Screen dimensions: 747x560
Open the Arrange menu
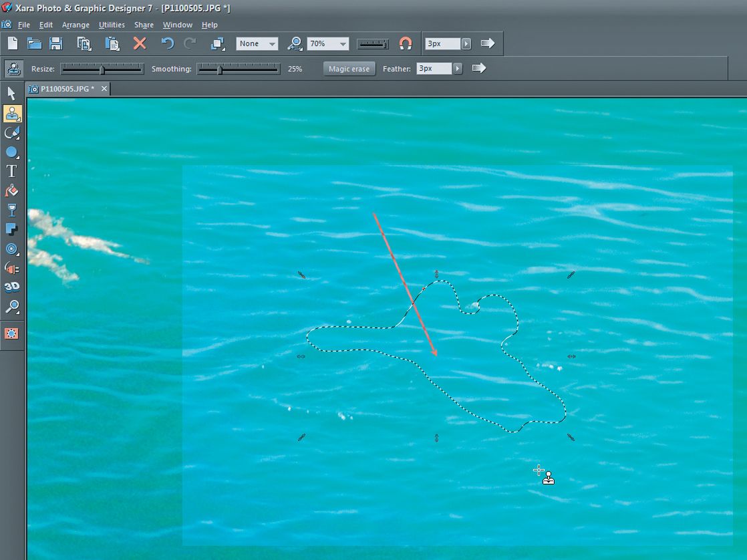pyautogui.click(x=76, y=25)
